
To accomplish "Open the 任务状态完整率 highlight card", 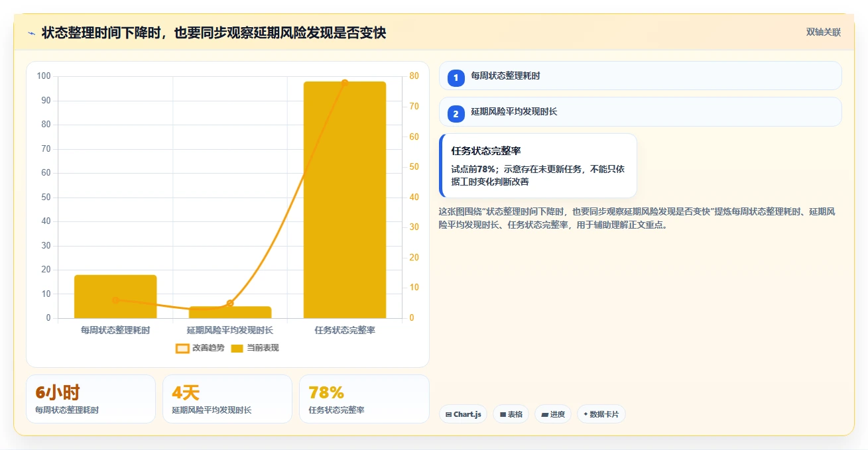I will pos(538,166).
